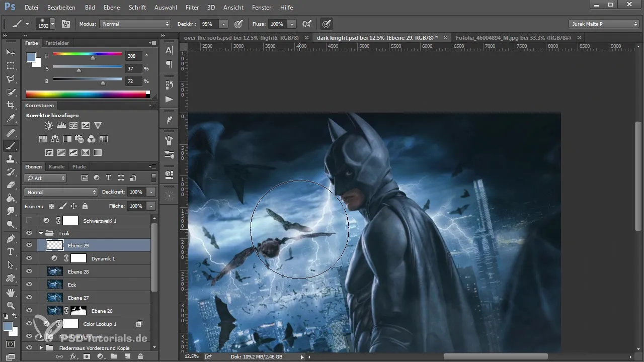
Task: Add Photo Filter adjustment
Action: pos(79,139)
